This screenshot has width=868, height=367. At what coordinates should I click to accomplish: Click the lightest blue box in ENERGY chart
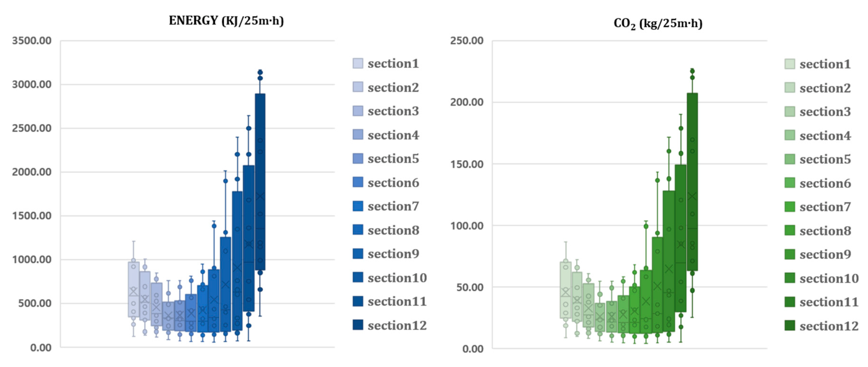click(x=133, y=290)
